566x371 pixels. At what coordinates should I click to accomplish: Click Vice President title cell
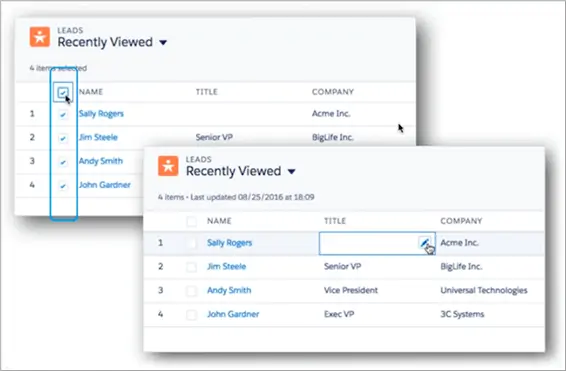coord(351,290)
